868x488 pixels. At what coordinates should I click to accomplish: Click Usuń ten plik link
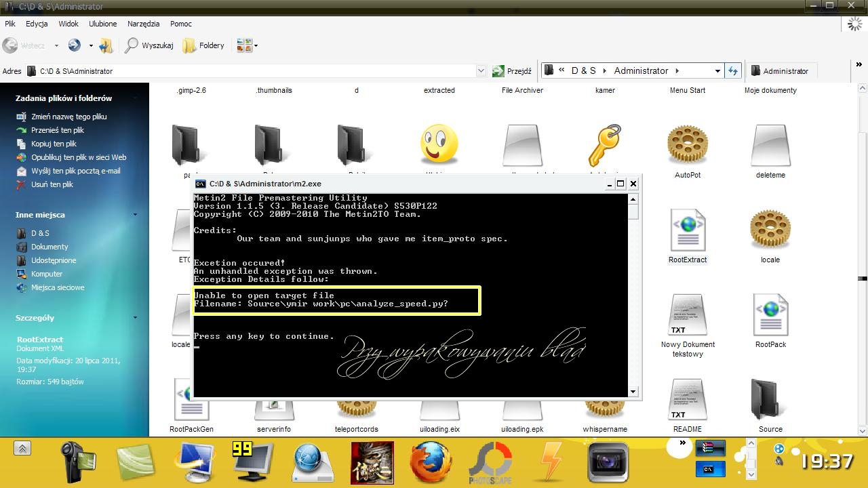[52, 184]
